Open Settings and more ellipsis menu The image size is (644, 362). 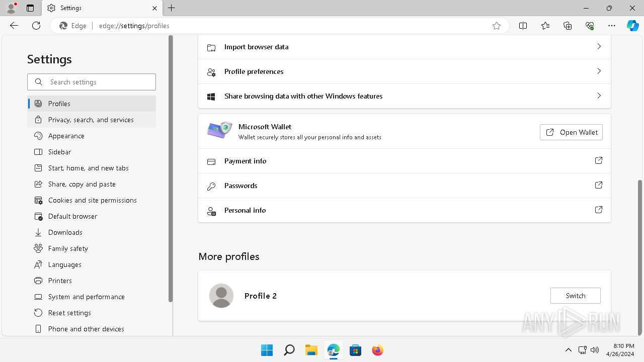pos(612,26)
